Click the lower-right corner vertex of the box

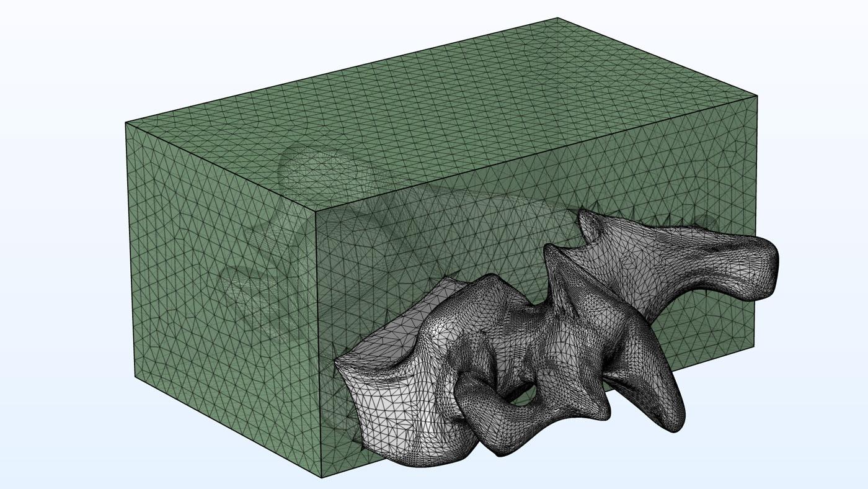tap(756, 345)
